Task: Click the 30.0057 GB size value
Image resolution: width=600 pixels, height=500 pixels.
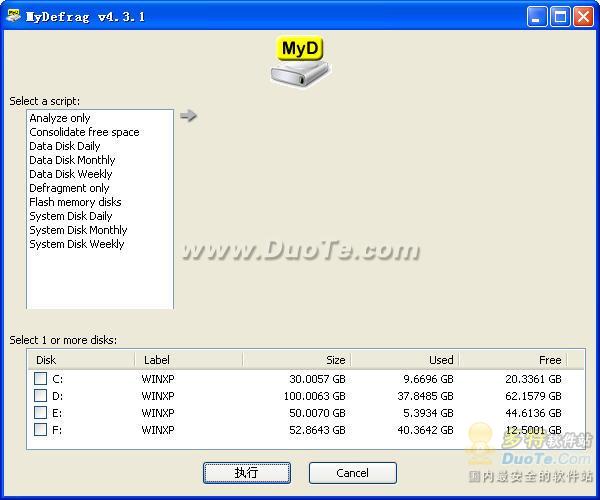Action: [x=317, y=379]
